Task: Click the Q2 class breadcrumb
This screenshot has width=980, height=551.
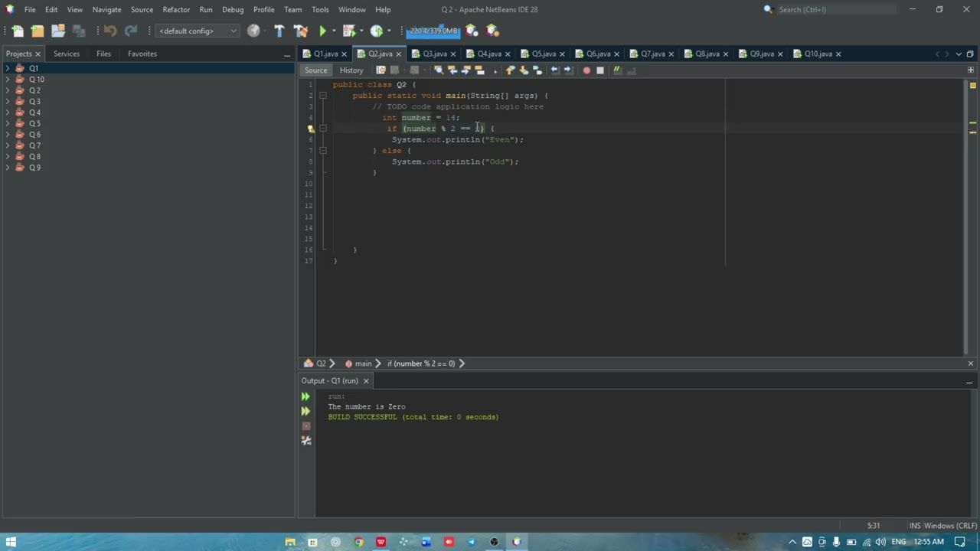Action: tap(321, 364)
